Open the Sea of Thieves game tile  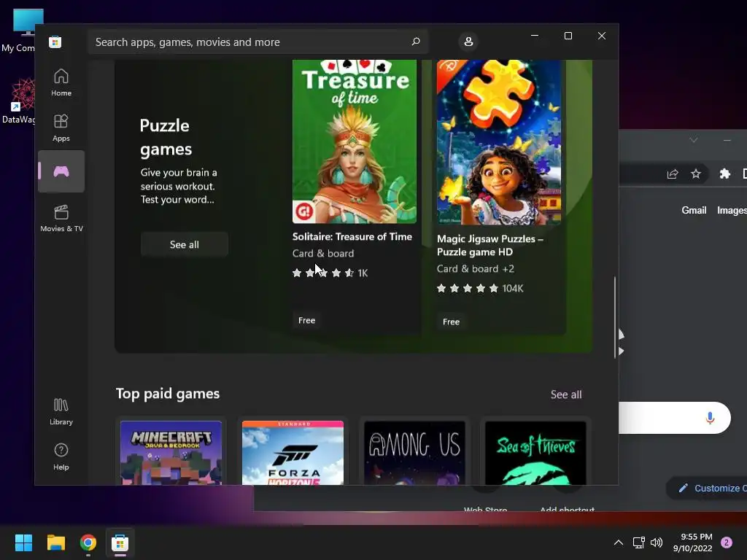coord(535,452)
